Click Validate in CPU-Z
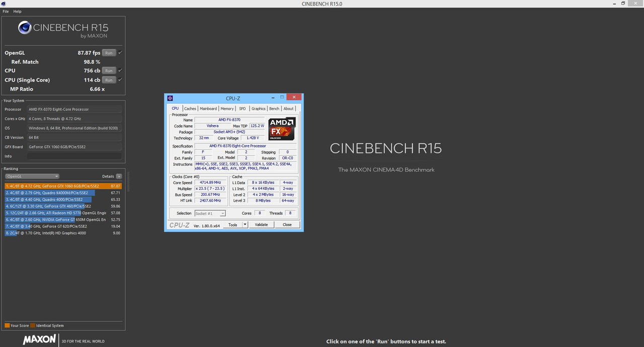Image resolution: width=644 pixels, height=347 pixels. 262,225
